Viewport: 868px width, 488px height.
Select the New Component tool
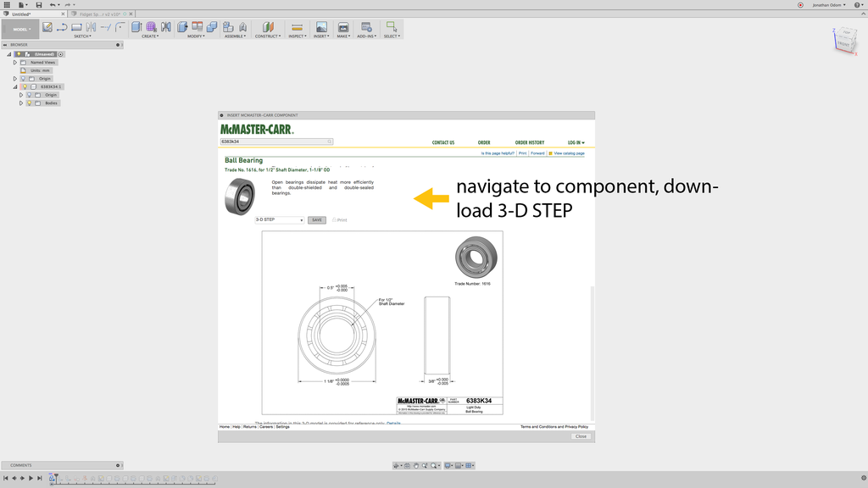pyautogui.click(x=228, y=26)
